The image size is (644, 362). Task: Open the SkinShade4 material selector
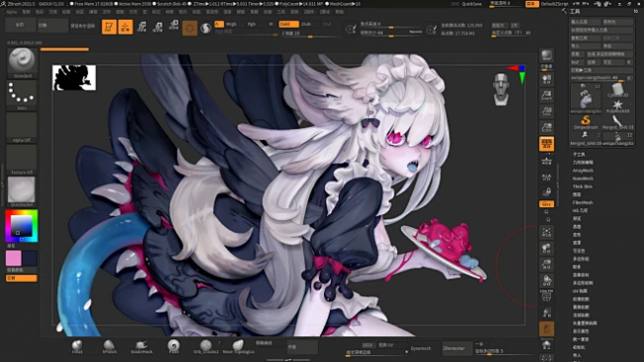(x=22, y=192)
